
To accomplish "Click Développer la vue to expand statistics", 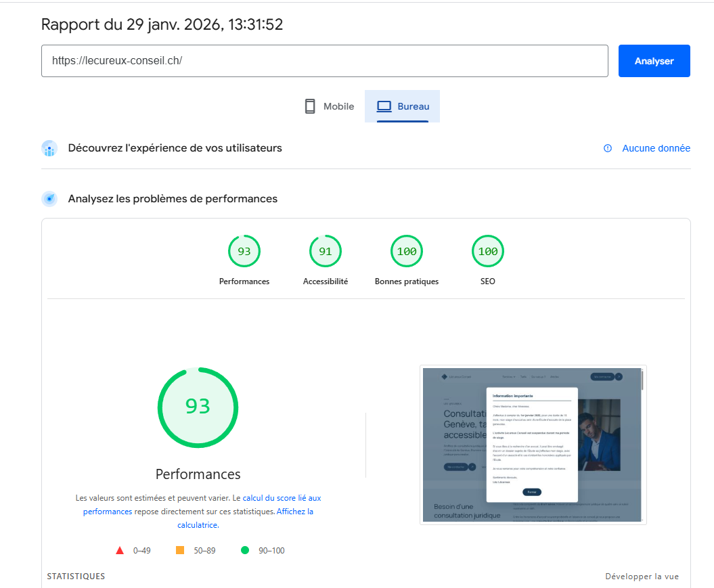I will 641,576.
